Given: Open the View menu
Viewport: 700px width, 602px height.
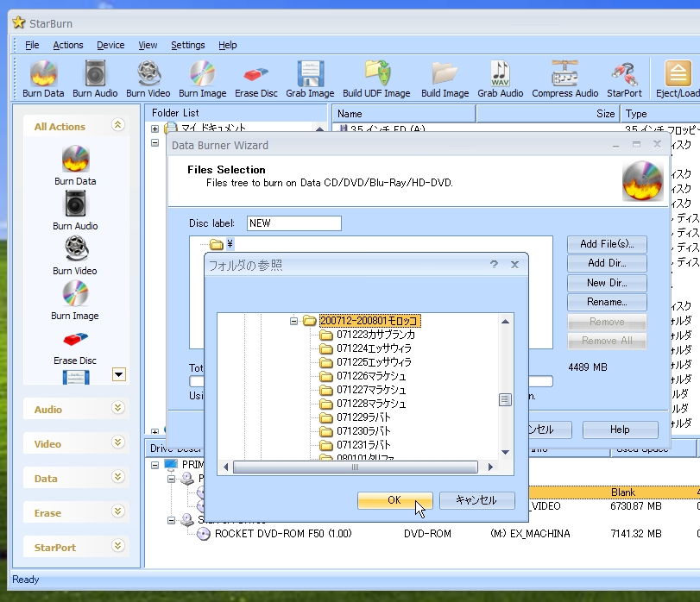Looking at the screenshot, I should (148, 45).
